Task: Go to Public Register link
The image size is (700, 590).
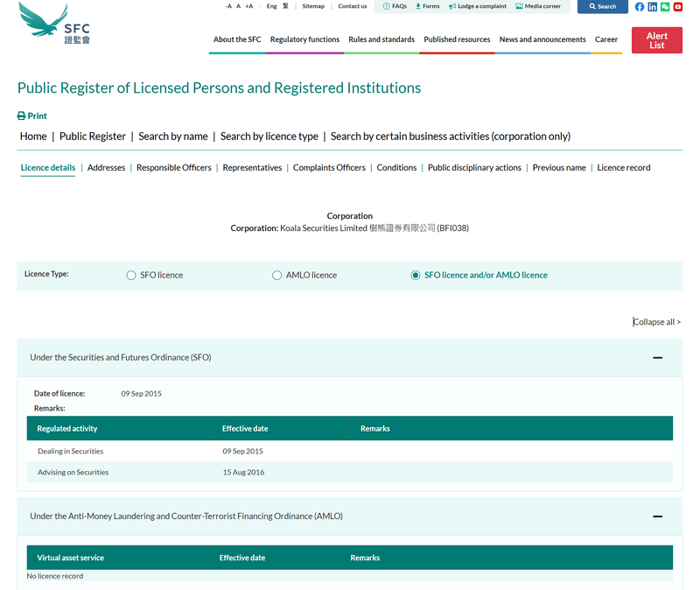Action: coord(93,137)
